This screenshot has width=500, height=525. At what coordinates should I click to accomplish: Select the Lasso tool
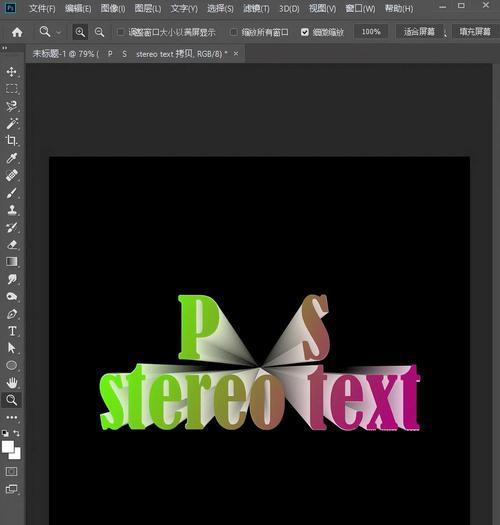click(11, 106)
